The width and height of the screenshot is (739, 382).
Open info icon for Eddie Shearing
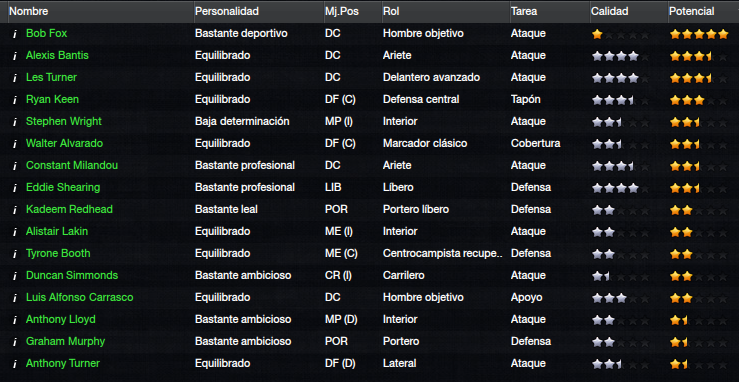(15, 187)
